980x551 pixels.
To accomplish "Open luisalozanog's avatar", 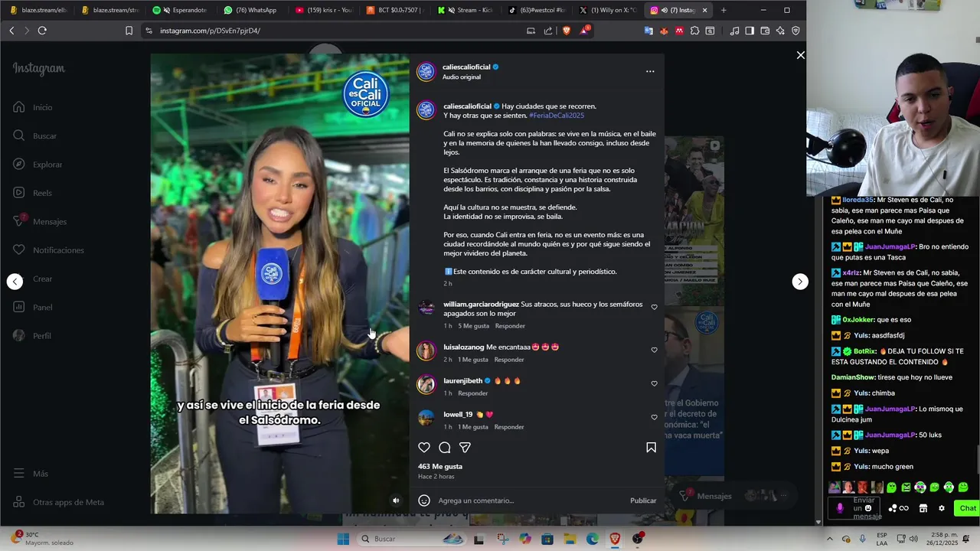I will pyautogui.click(x=426, y=351).
